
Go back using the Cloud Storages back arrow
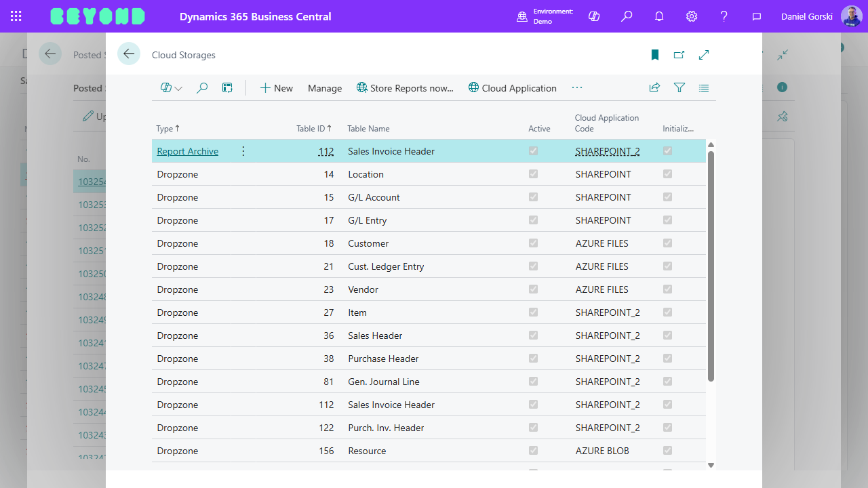tap(129, 54)
